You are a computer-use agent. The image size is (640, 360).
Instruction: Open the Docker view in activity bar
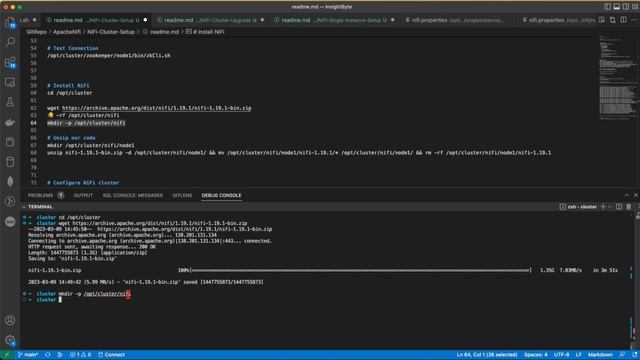[10, 122]
